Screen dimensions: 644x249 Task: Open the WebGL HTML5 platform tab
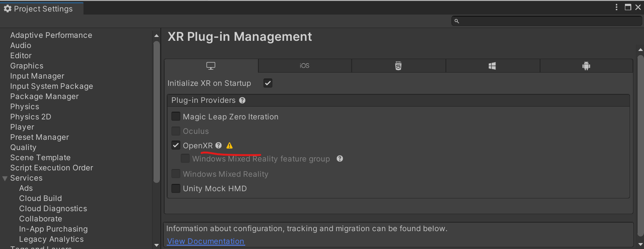click(x=398, y=66)
